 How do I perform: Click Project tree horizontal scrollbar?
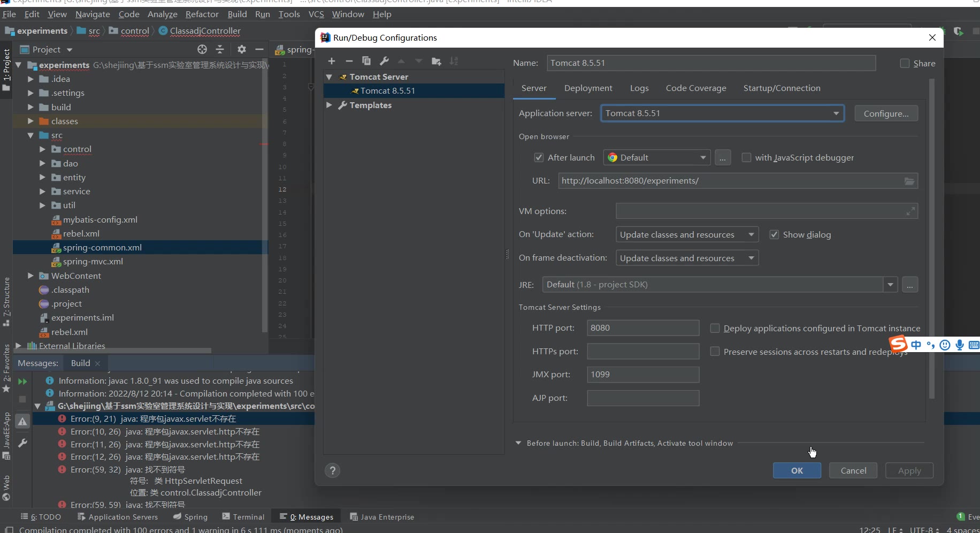coord(112,351)
